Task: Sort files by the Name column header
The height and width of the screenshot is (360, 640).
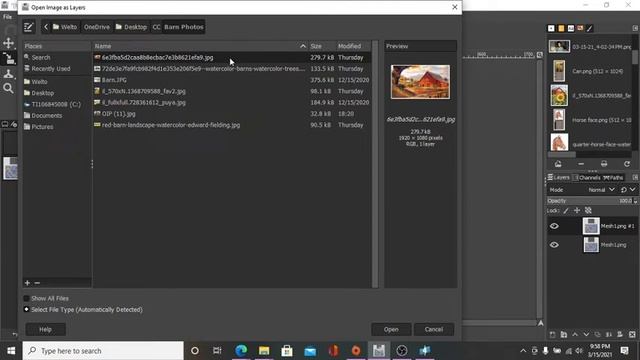Action: [x=200, y=46]
